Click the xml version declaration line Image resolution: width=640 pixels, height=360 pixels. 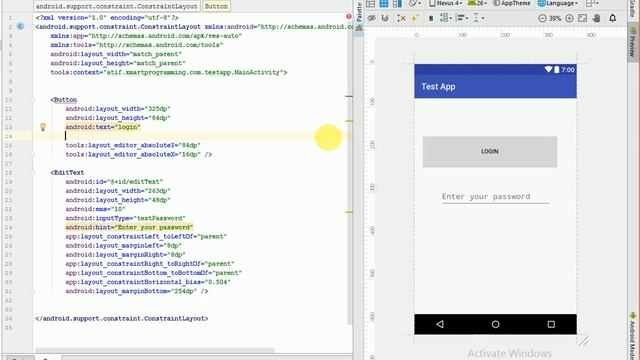107,18
